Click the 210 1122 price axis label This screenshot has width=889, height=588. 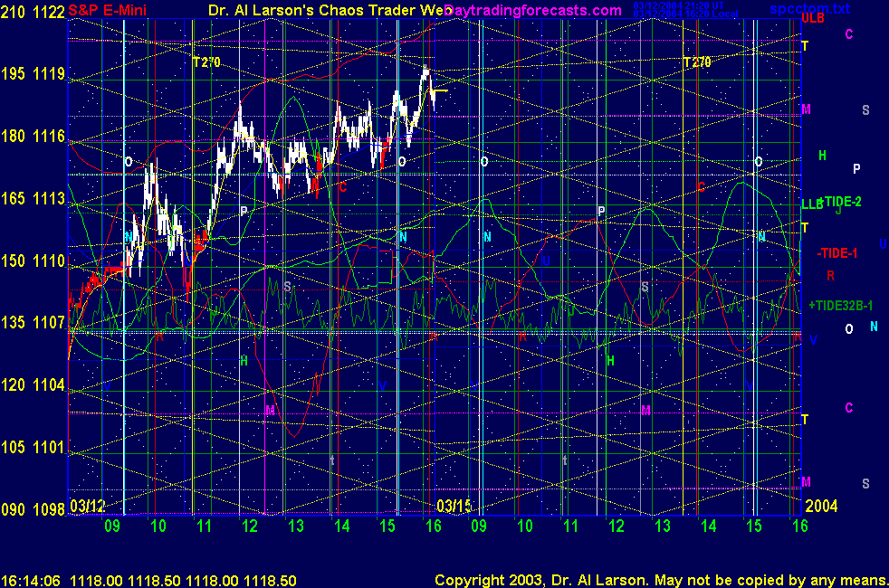click(33, 12)
